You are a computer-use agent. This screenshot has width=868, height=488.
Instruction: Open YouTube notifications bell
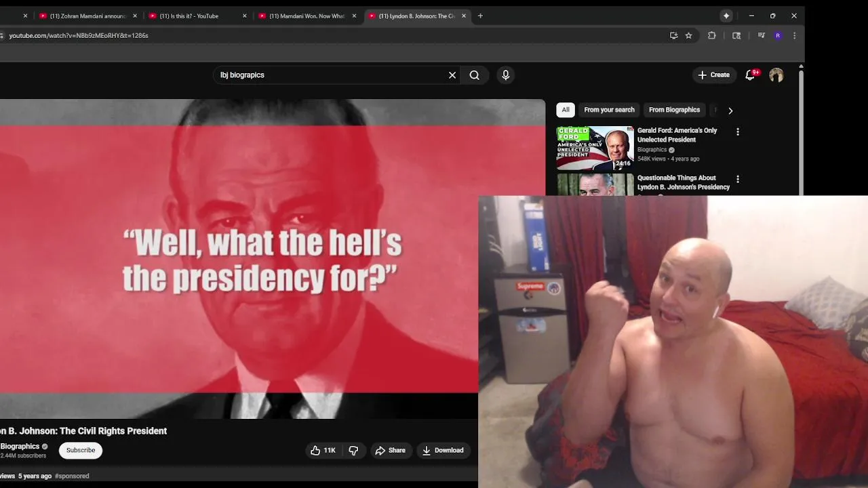pyautogui.click(x=750, y=75)
